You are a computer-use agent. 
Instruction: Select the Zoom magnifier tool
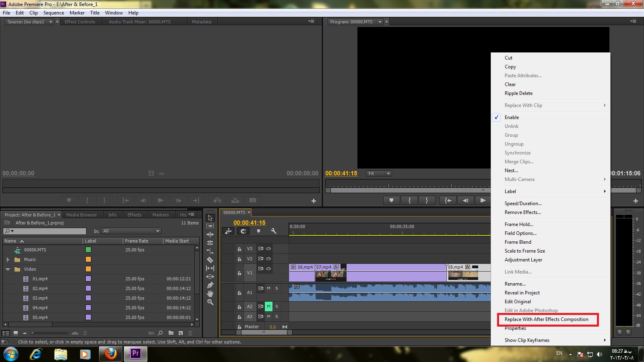point(210,302)
